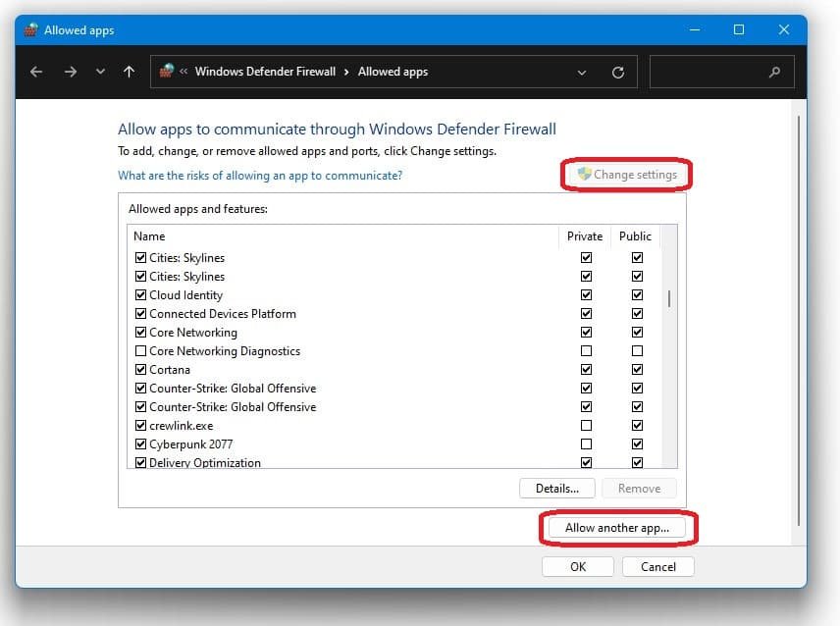
Task: Click the Public column header
Action: click(x=635, y=236)
